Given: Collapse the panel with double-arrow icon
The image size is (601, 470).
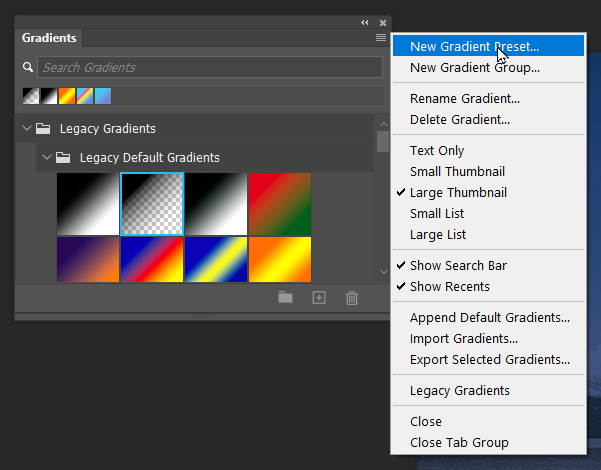Looking at the screenshot, I should point(365,22).
